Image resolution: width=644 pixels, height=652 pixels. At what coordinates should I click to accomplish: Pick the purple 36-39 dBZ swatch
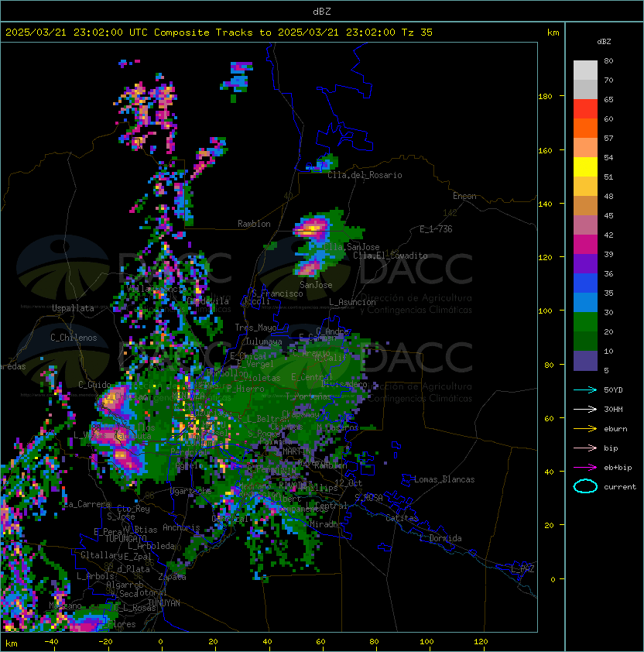click(585, 264)
